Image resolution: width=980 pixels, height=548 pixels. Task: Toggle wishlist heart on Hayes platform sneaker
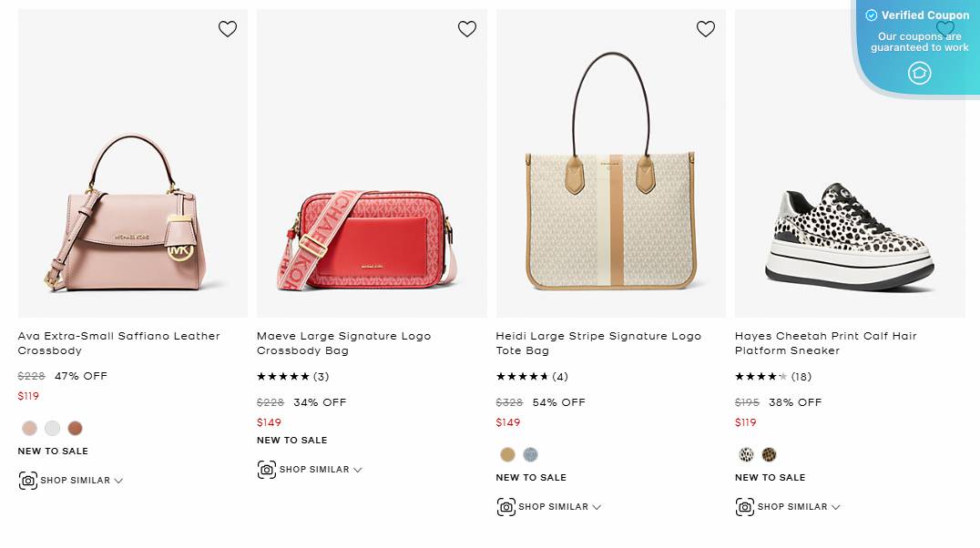945,28
